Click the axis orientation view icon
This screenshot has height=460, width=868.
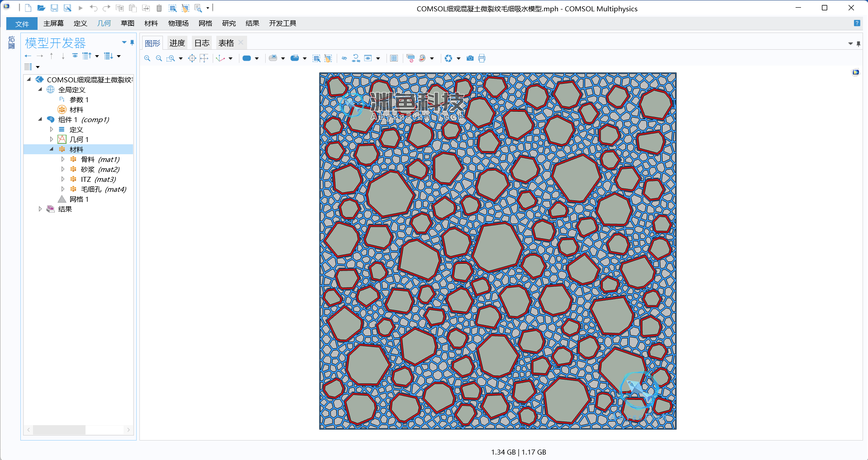point(220,58)
